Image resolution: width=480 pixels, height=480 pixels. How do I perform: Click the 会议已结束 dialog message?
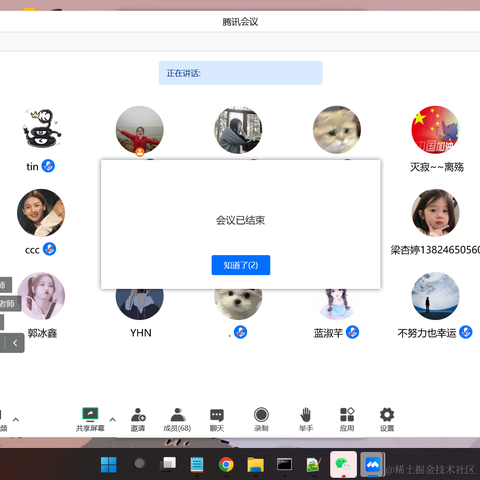[x=240, y=220]
